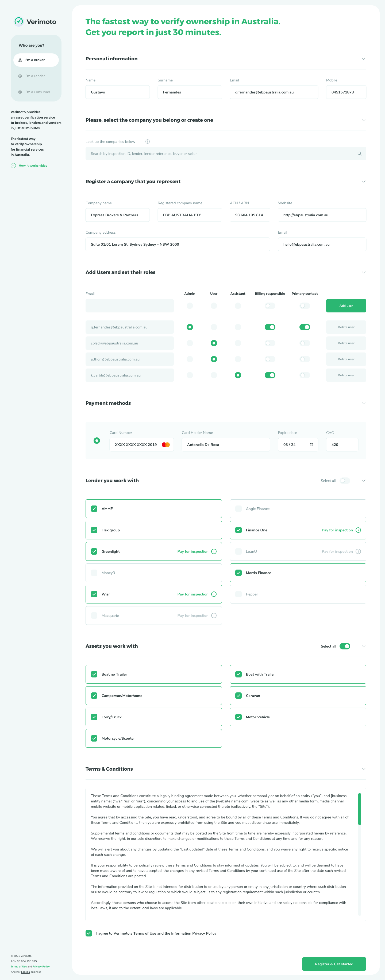Set g.fernandes as User role
Viewport: 385px width, 980px height.
click(x=214, y=327)
